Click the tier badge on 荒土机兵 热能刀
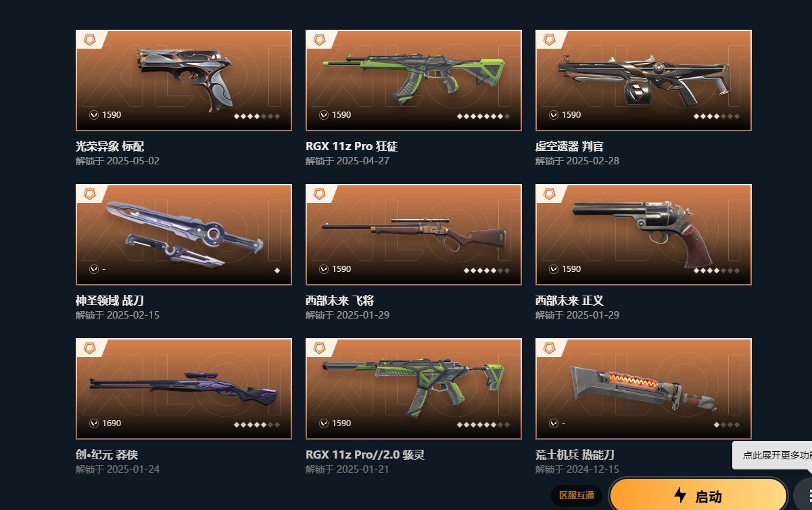Viewport: 812px width, 510px height. 549,348
